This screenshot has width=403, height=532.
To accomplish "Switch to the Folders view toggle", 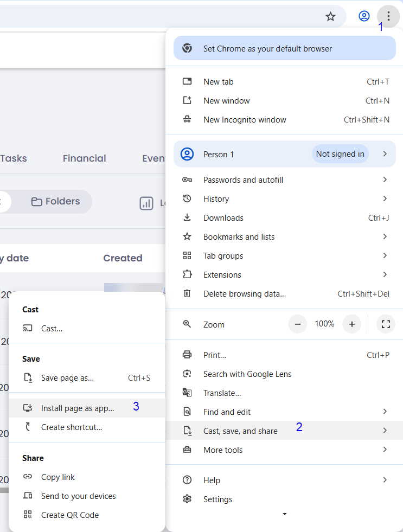I will click(x=55, y=202).
